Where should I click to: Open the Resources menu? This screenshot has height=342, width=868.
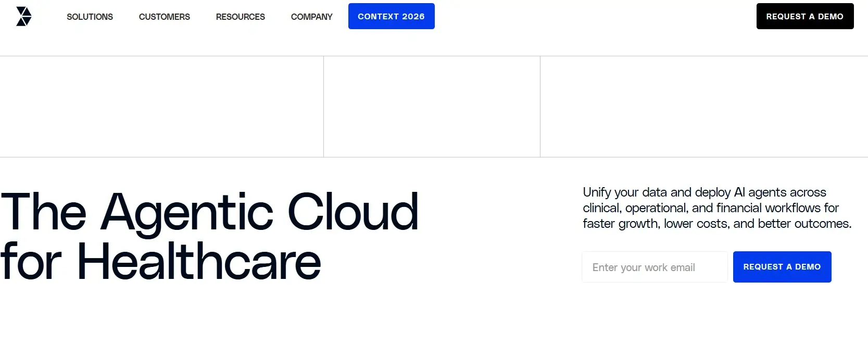[x=241, y=17]
